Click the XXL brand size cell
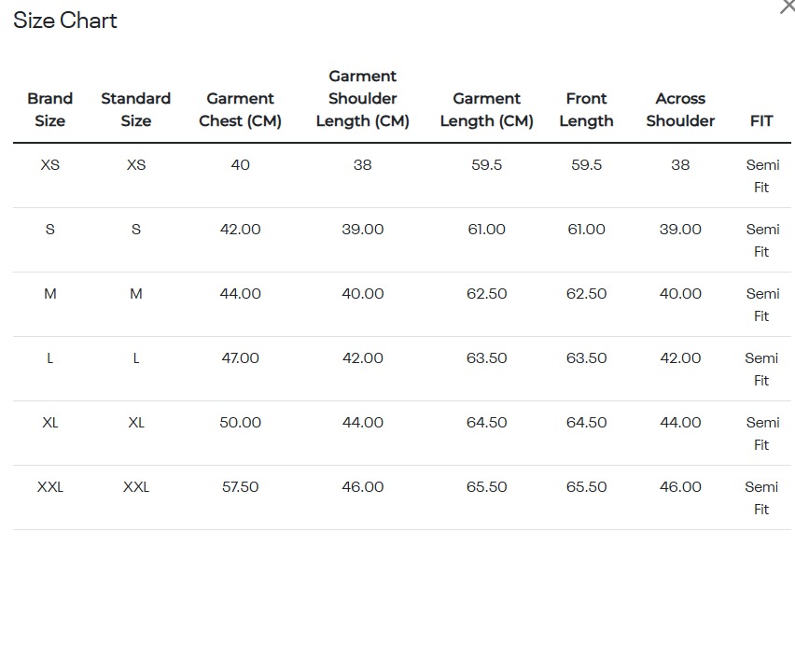Screen dimensions: 795x672 pyautogui.click(x=50, y=487)
